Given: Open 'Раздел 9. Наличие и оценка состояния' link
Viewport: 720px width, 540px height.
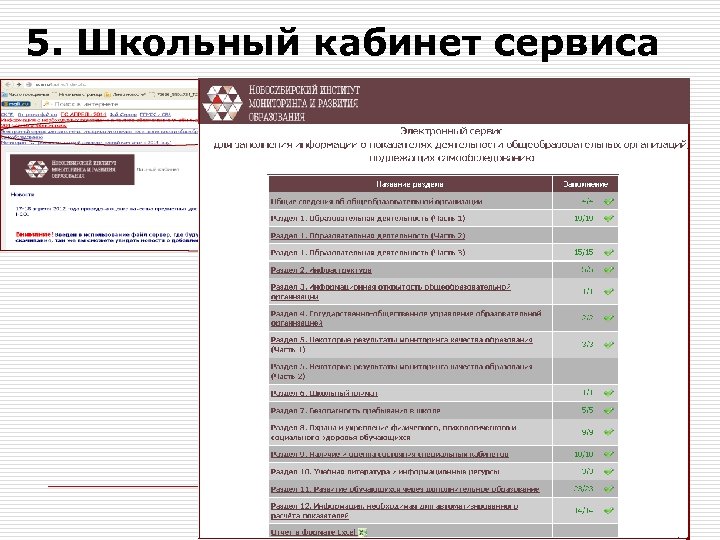Looking at the screenshot, I should 389,454.
